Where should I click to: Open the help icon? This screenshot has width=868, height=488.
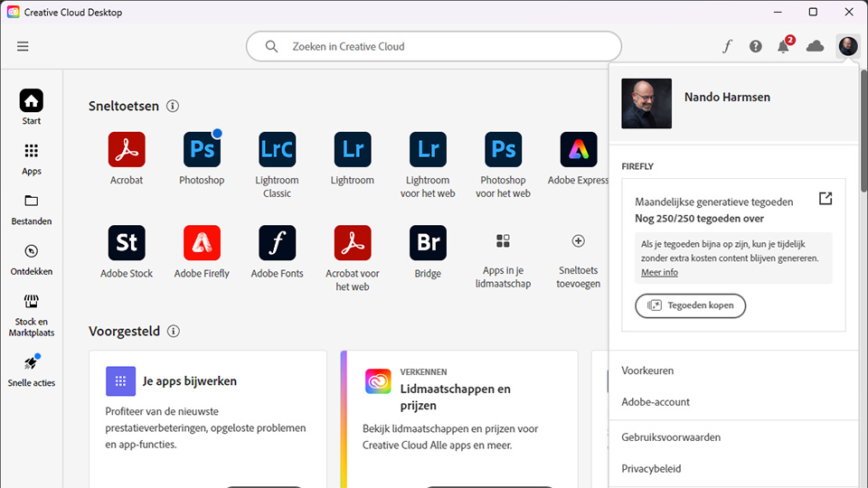[756, 46]
